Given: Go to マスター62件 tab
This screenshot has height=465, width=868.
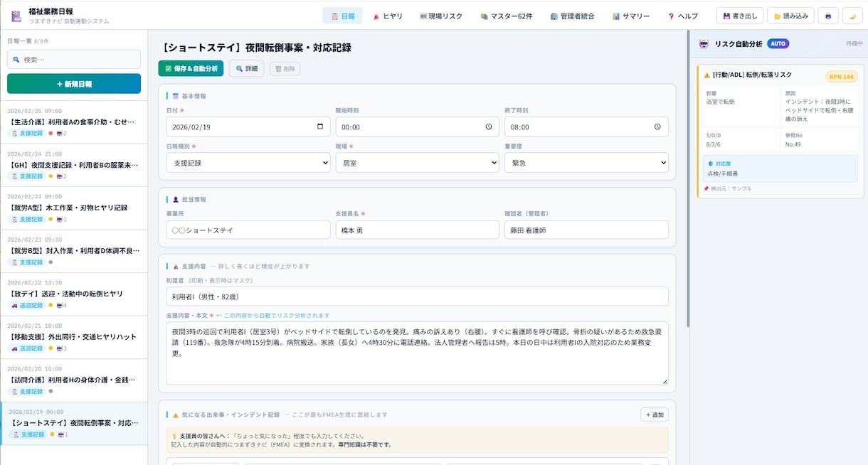Looking at the screenshot, I should 506,16.
